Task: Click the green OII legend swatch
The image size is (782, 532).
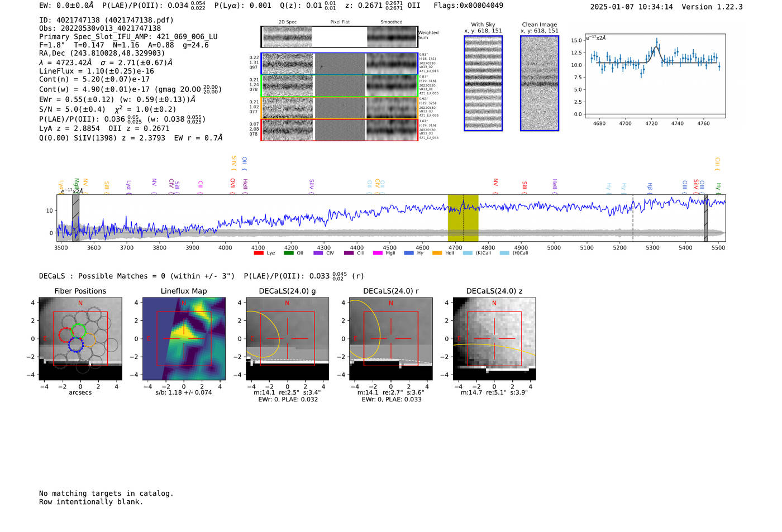Action: pos(288,253)
